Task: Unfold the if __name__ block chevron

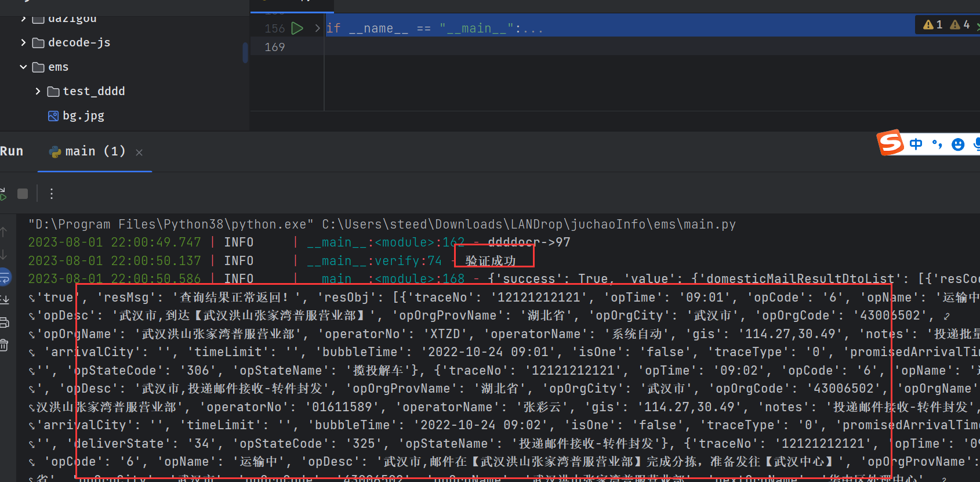Action: pos(317,28)
